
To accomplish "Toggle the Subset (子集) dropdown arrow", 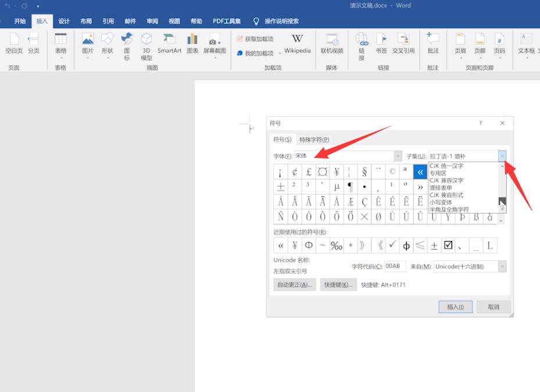I will [x=502, y=156].
